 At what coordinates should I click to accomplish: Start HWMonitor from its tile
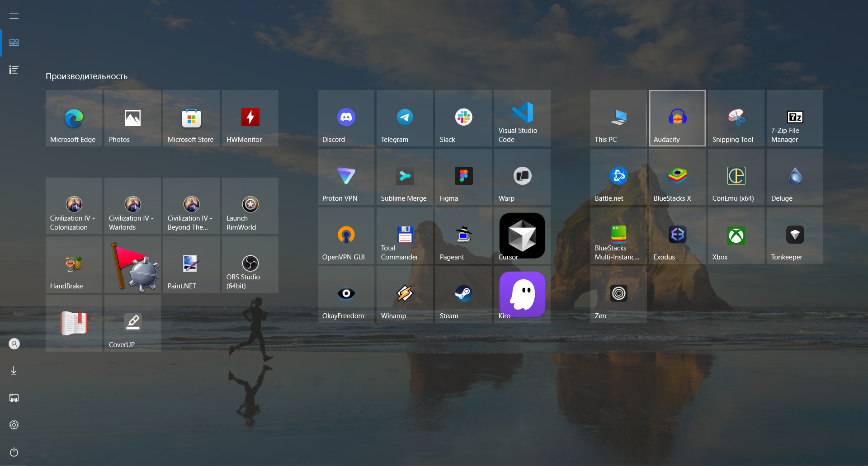tap(250, 118)
